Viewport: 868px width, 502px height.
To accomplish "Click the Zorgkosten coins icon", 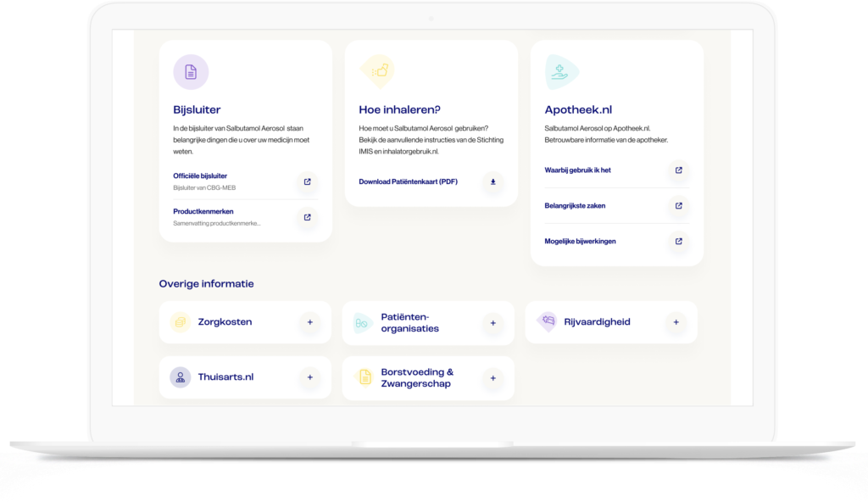I will pyautogui.click(x=180, y=322).
